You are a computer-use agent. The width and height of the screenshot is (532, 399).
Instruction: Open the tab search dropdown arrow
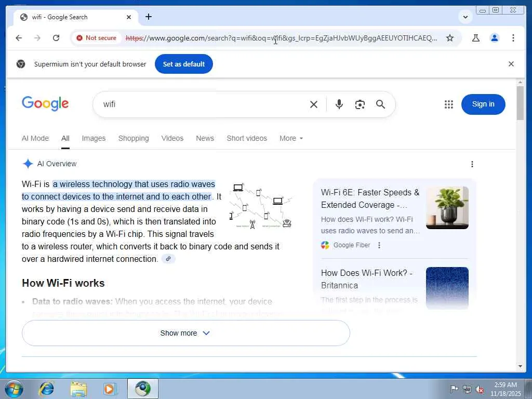465,17
